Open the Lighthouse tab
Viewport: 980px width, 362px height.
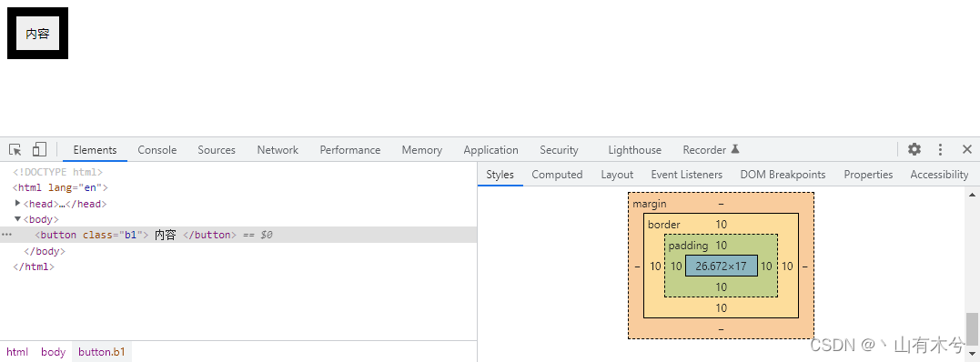click(x=634, y=150)
